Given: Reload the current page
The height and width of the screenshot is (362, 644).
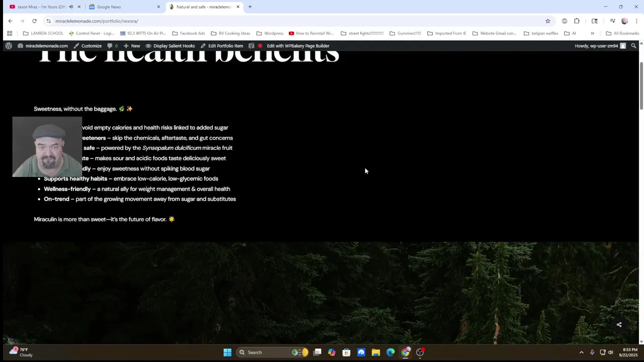Looking at the screenshot, I should click(x=34, y=21).
